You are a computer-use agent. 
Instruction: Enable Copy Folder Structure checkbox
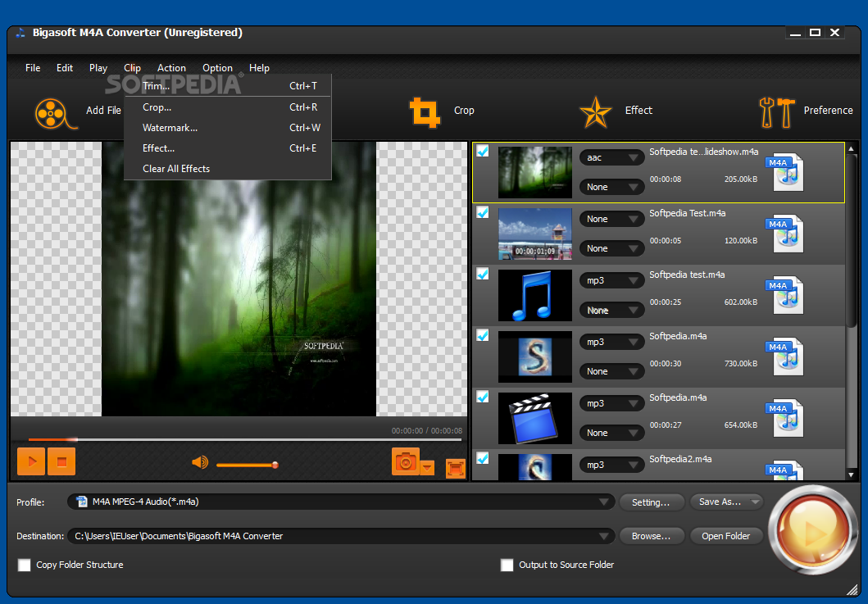(25, 565)
